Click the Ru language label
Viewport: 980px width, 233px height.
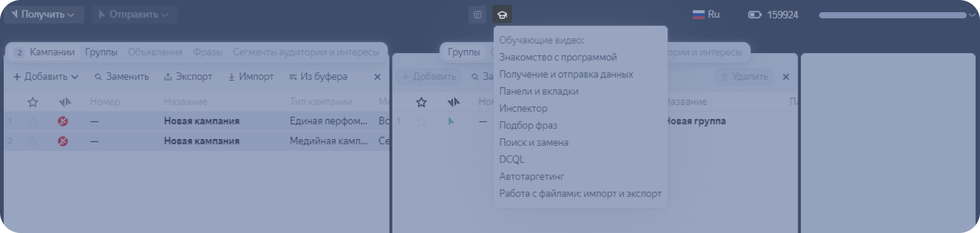coord(714,14)
